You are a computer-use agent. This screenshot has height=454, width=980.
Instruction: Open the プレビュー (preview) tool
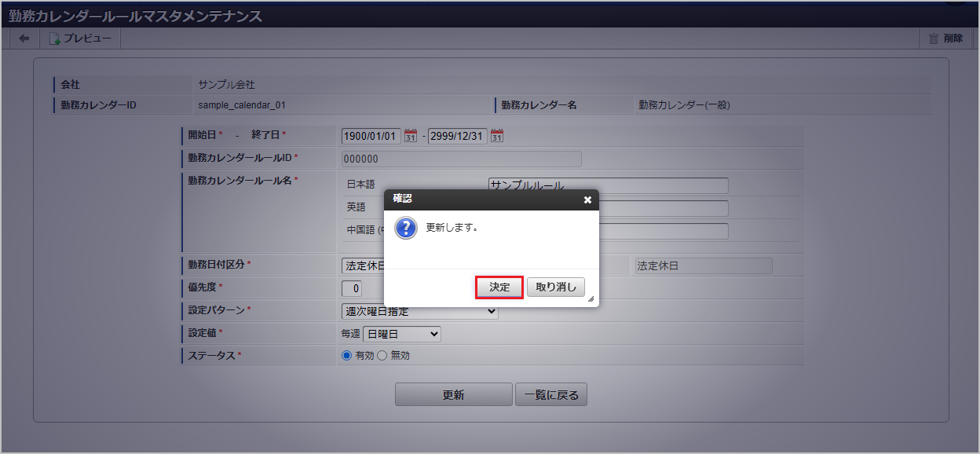click(x=79, y=38)
